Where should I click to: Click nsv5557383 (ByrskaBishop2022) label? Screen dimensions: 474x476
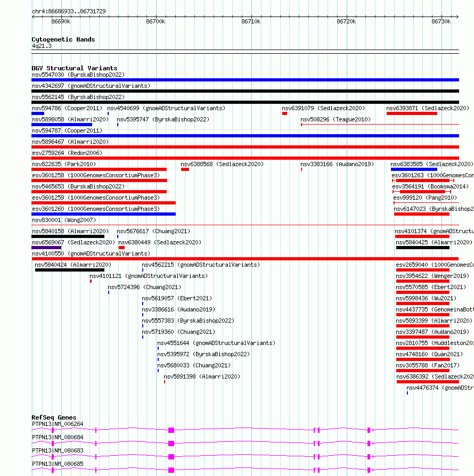[x=188, y=321]
